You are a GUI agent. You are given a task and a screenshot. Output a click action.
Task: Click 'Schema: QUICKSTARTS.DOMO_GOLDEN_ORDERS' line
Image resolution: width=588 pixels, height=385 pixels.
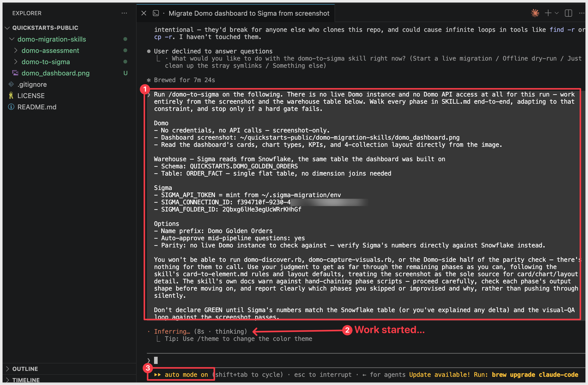pyautogui.click(x=226, y=166)
